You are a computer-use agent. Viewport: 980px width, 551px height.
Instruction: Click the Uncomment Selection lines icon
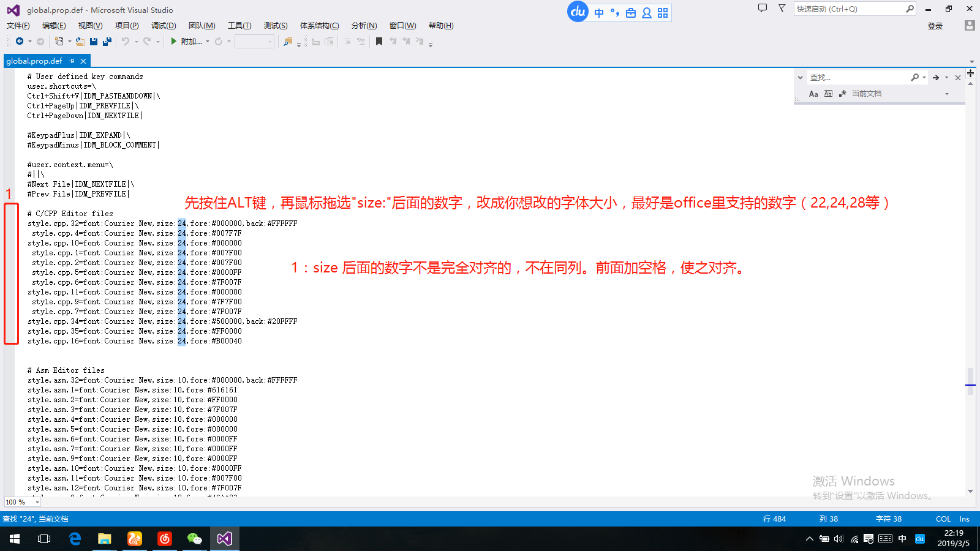coord(361,41)
